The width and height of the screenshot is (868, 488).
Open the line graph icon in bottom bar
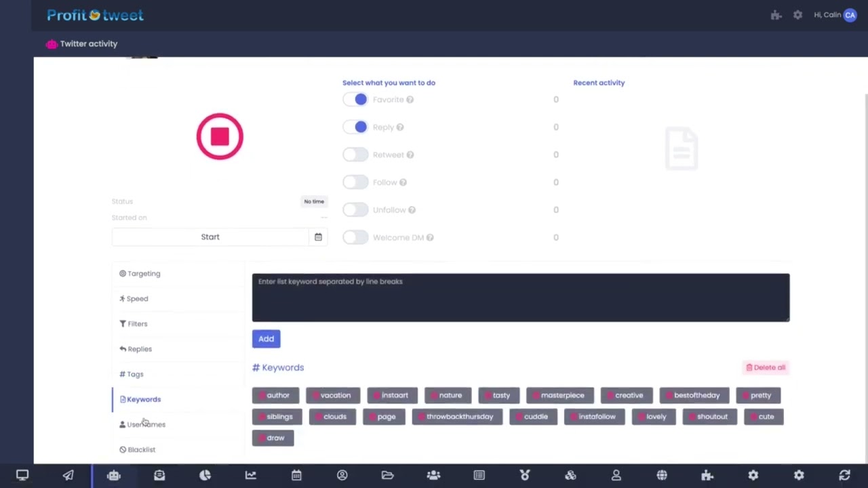click(x=251, y=475)
